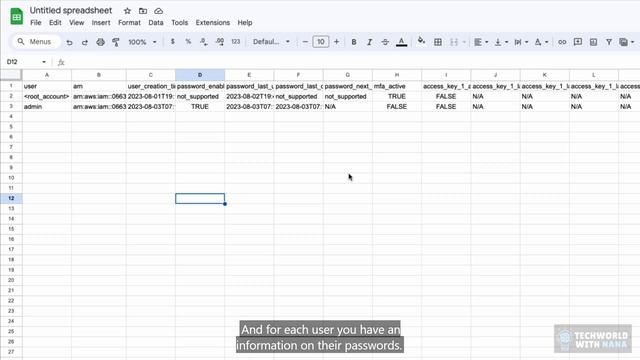Open the Help menu
The image size is (640, 360).
click(x=245, y=22)
